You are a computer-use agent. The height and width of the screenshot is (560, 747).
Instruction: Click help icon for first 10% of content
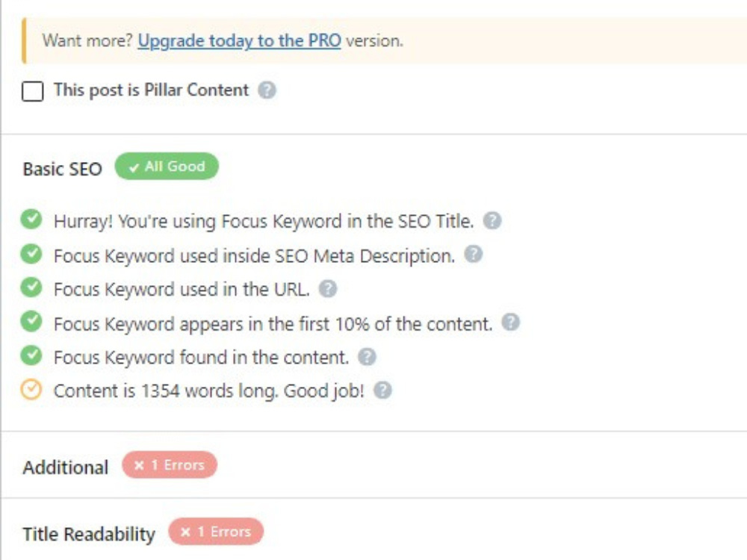click(x=511, y=323)
